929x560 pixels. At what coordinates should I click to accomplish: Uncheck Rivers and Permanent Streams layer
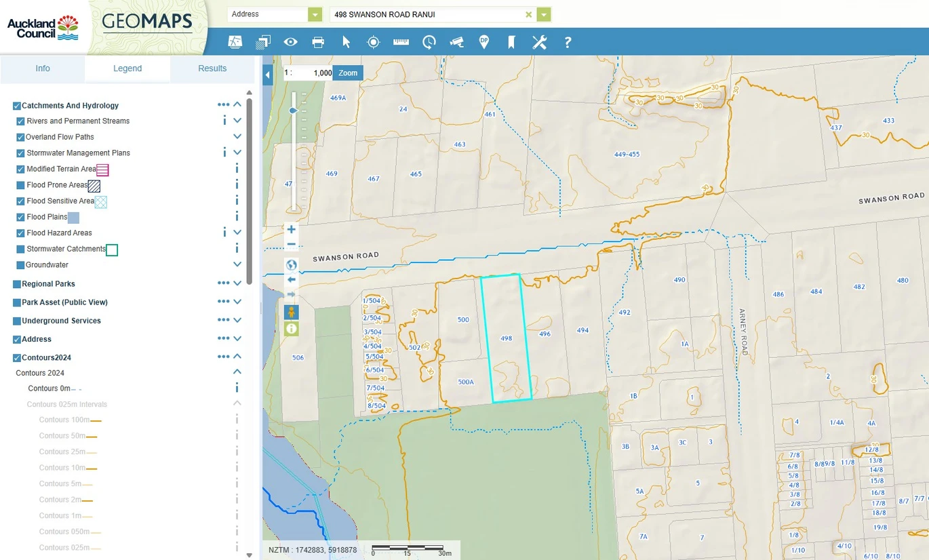(20, 121)
